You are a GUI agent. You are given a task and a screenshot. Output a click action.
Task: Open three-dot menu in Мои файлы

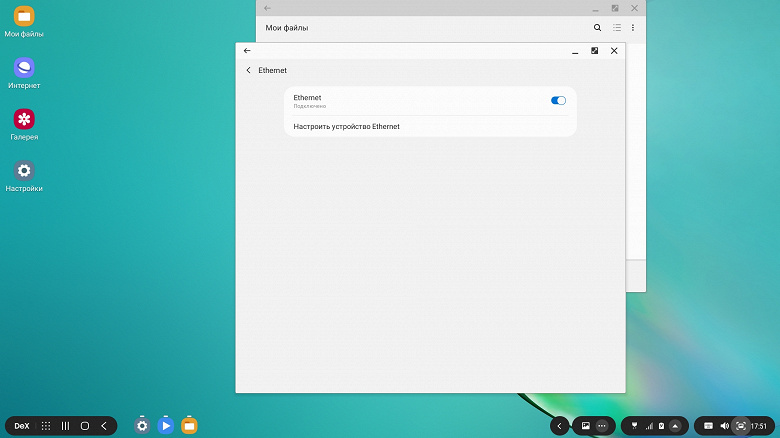click(633, 28)
